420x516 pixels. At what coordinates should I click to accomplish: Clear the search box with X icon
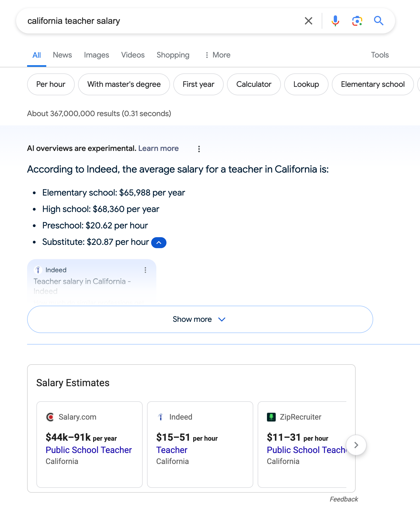pyautogui.click(x=308, y=21)
